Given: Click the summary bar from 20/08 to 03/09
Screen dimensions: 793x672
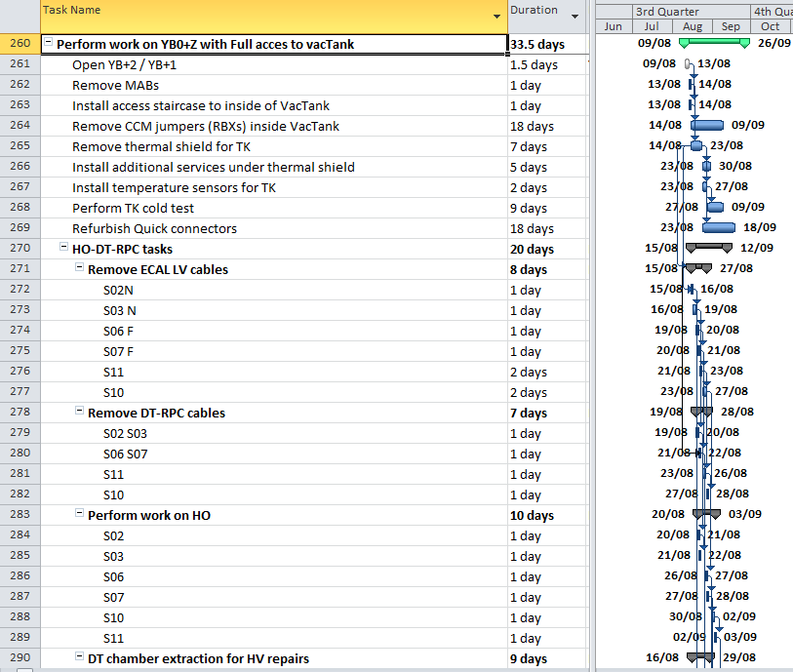Looking at the screenshot, I should (706, 513).
